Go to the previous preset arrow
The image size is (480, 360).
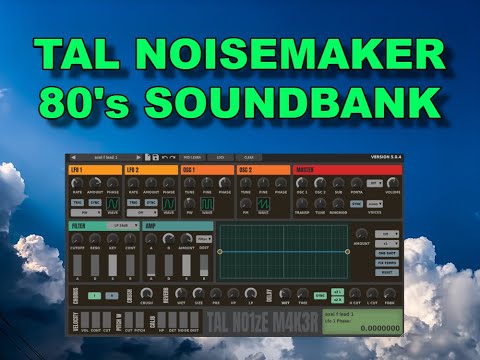click(x=74, y=157)
